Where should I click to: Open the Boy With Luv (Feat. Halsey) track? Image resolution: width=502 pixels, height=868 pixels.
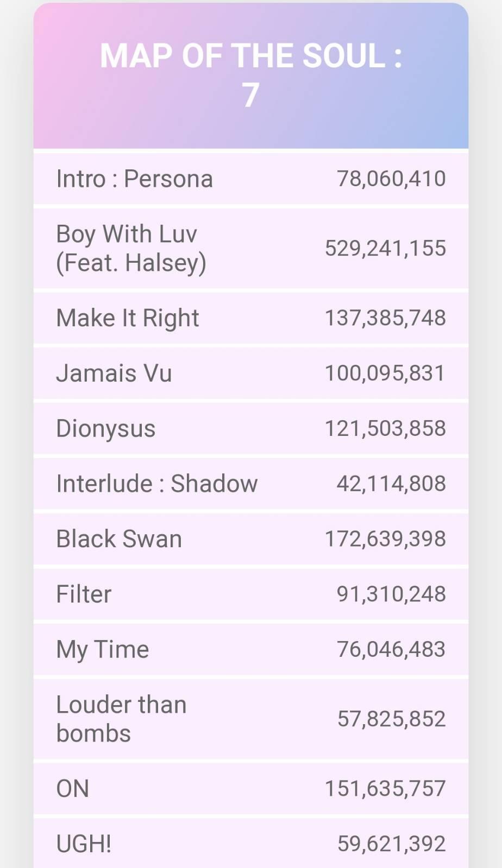[131, 248]
